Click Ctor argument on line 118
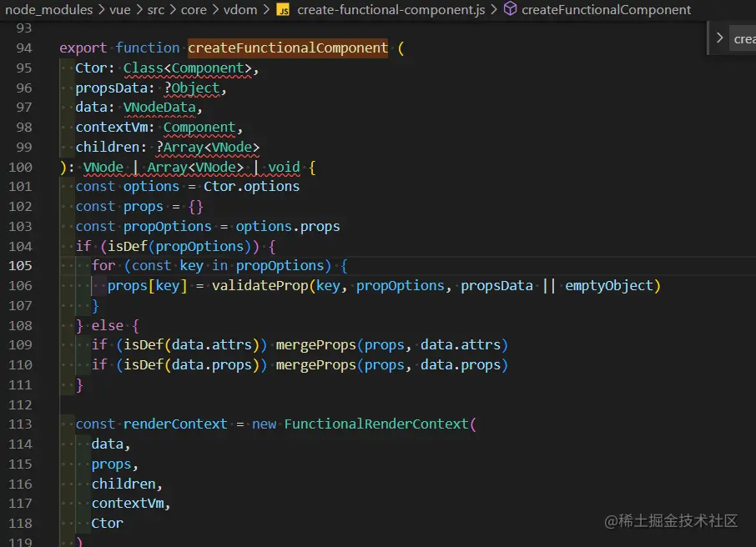 coord(107,524)
